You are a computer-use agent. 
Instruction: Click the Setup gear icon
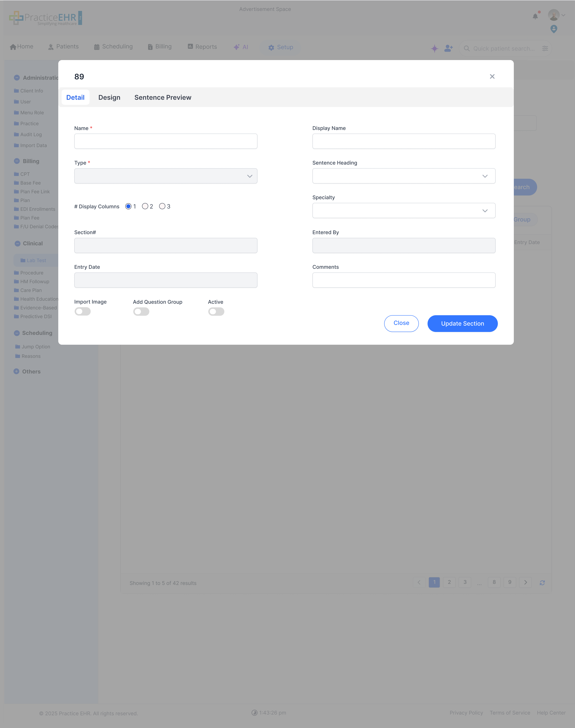tap(271, 48)
